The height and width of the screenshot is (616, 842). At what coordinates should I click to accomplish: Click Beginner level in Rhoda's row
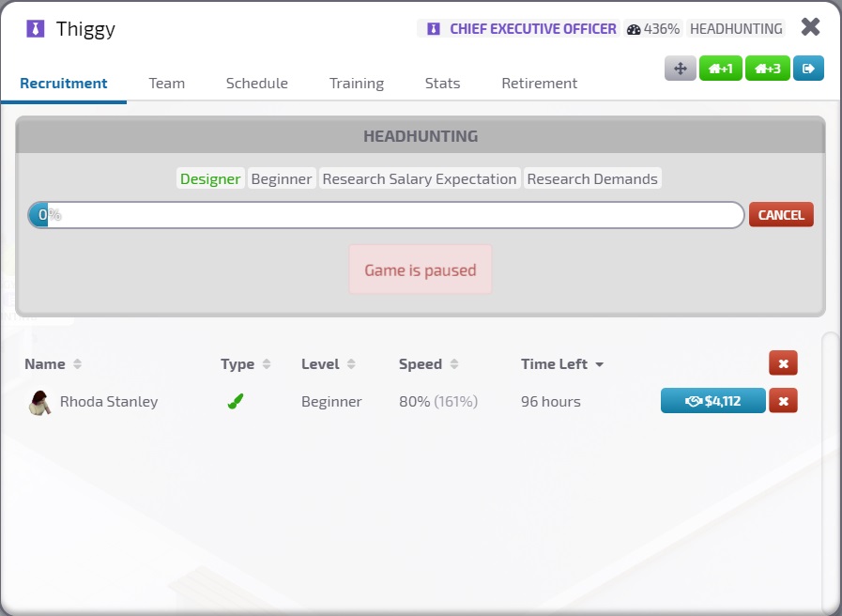[x=331, y=402]
